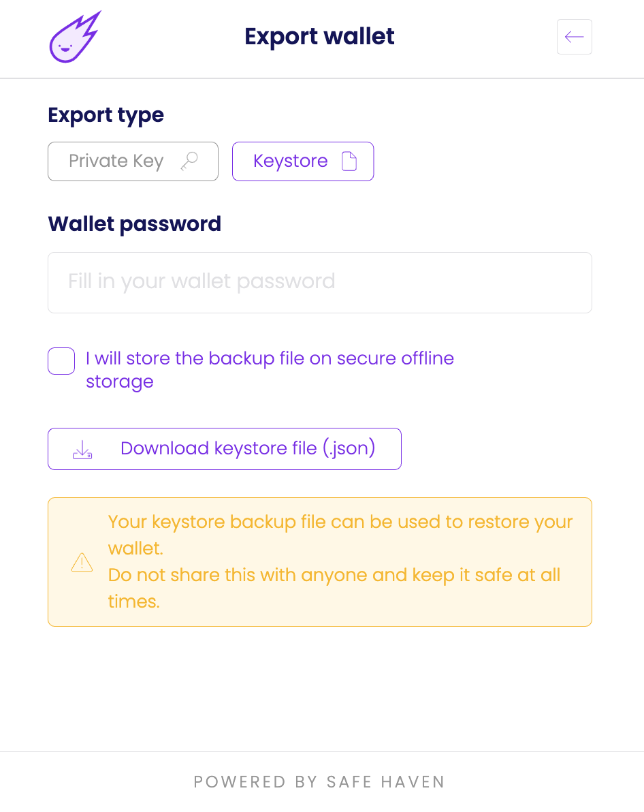
Task: Click the "Your keystore backup file" warning line
Action: point(340,522)
